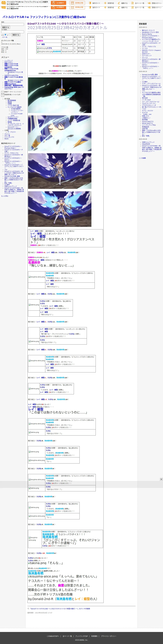
Task: Click the @wiki logo icon in the top header
Action: pos(3,3)
